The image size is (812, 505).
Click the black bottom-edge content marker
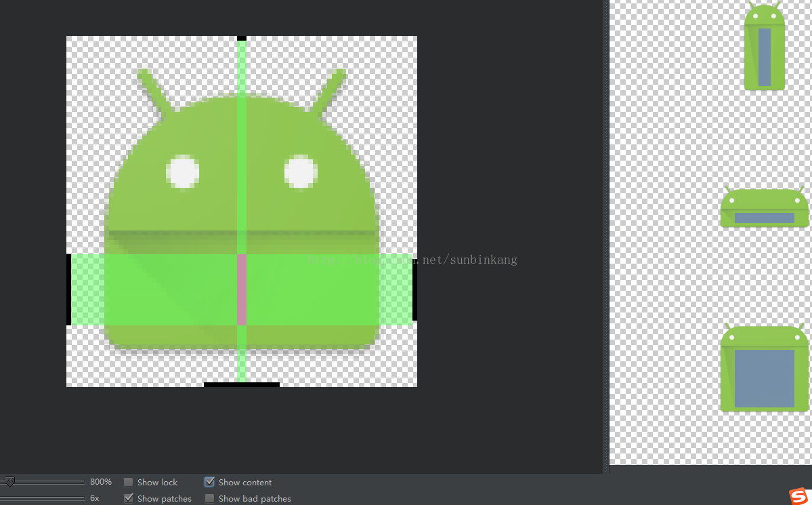242,385
